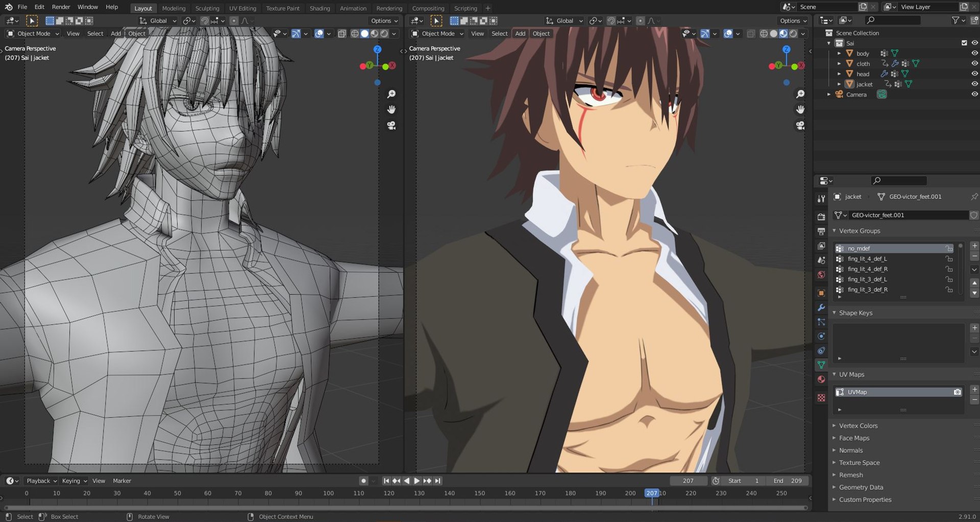The image size is (980, 522).
Task: Uncheck the Sai collection checkbox
Action: coord(964,43)
